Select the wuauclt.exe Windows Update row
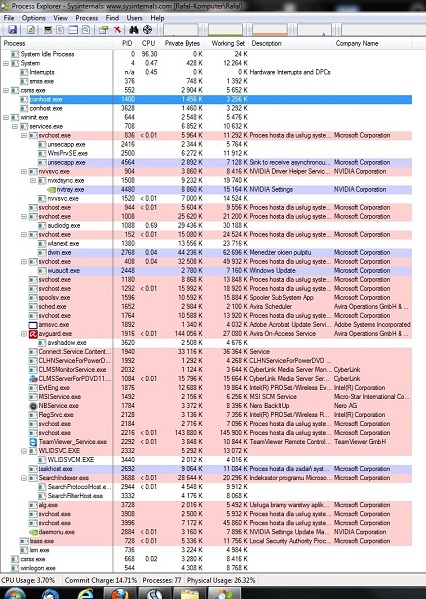This screenshot has height=599, width=426. 206,271
